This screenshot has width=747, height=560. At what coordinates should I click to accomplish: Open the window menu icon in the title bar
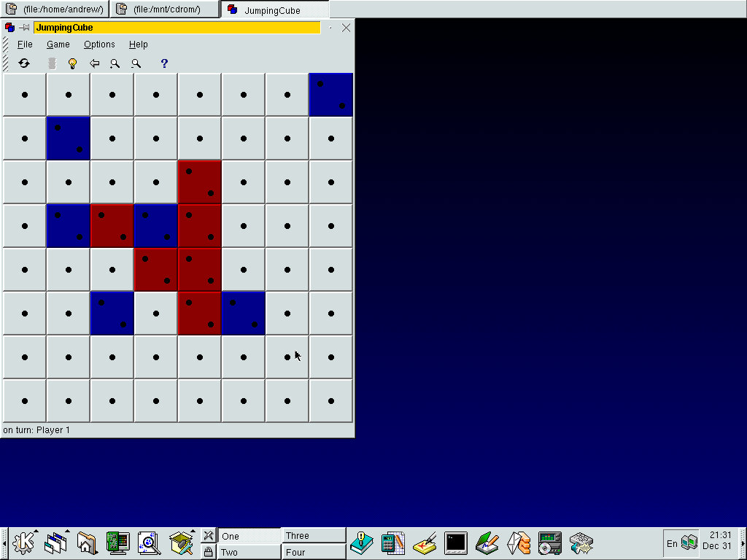coord(9,28)
